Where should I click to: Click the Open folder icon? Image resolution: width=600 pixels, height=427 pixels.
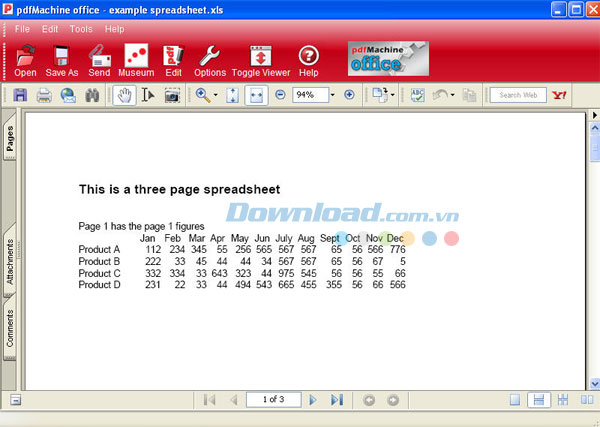[x=25, y=60]
